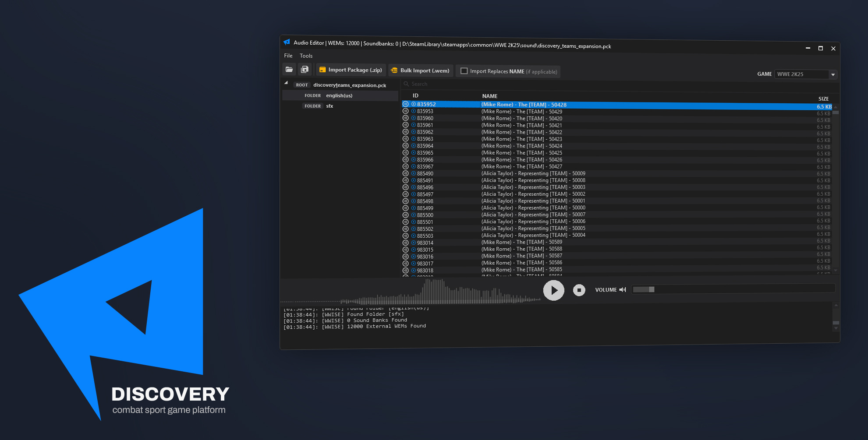Click the sound wave icon for ID 835965

pos(405,153)
